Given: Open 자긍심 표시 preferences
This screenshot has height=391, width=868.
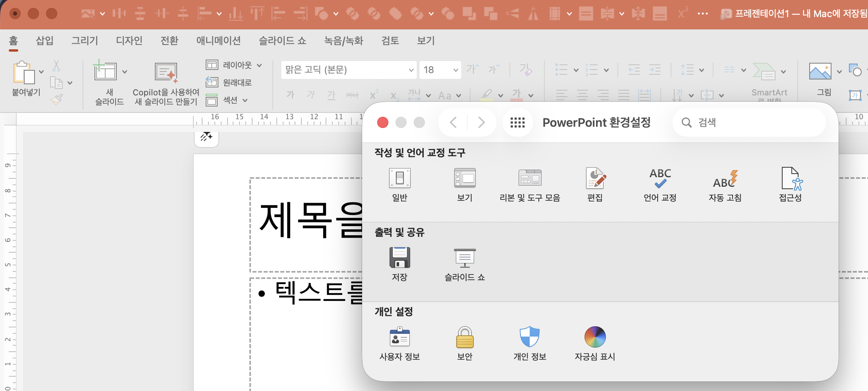Looking at the screenshot, I should coord(595,344).
